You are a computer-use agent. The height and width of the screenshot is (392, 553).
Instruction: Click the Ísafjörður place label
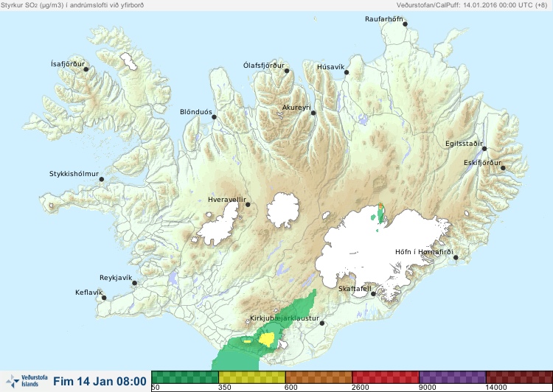(68, 64)
